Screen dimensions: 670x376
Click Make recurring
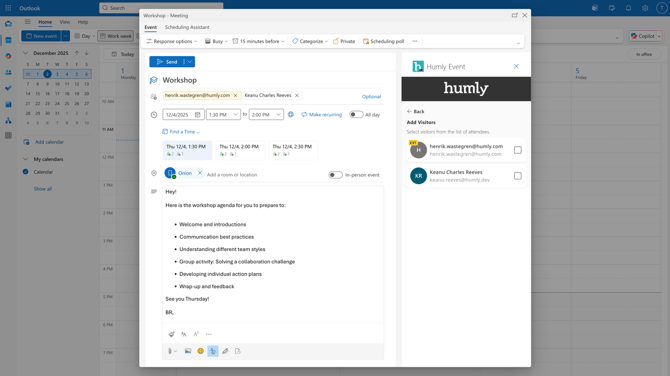pyautogui.click(x=321, y=115)
